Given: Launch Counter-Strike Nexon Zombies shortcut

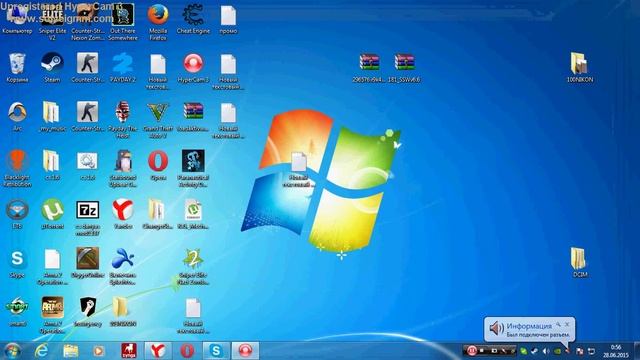Looking at the screenshot, I should tap(87, 21).
